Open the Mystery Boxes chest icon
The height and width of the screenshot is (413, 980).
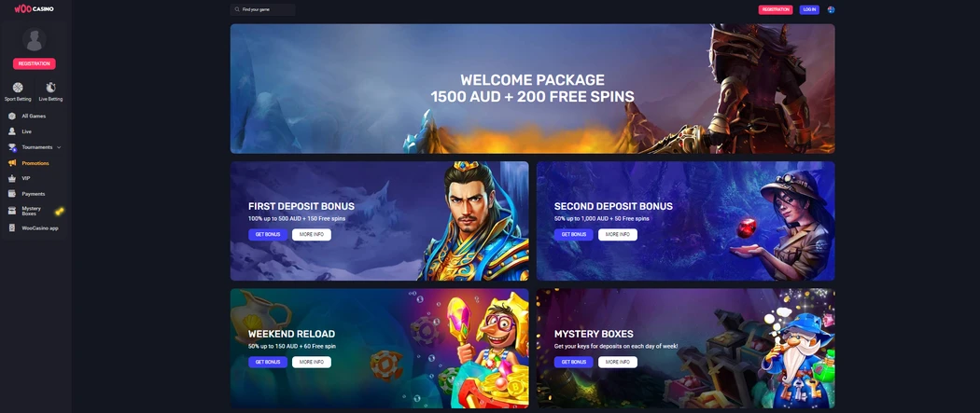click(12, 211)
